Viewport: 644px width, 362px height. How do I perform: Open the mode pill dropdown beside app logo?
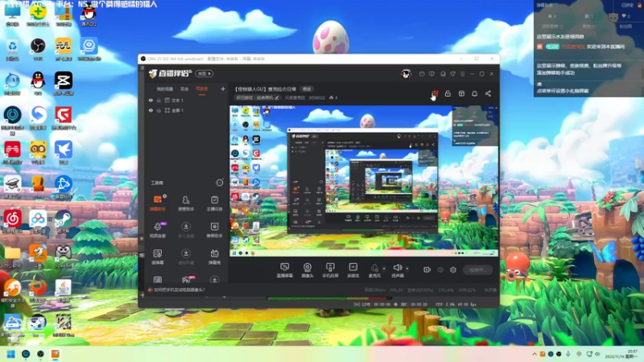tap(204, 74)
